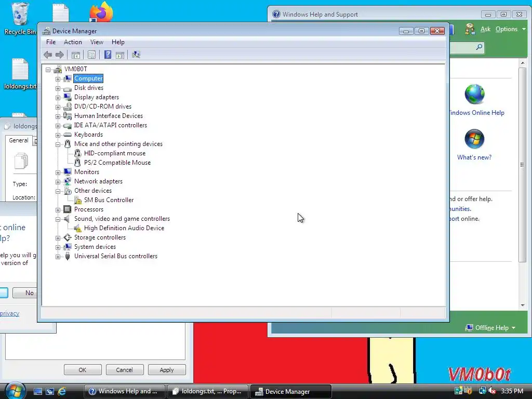
Task: Select the SM Bus Controller warning icon
Action: point(78,200)
